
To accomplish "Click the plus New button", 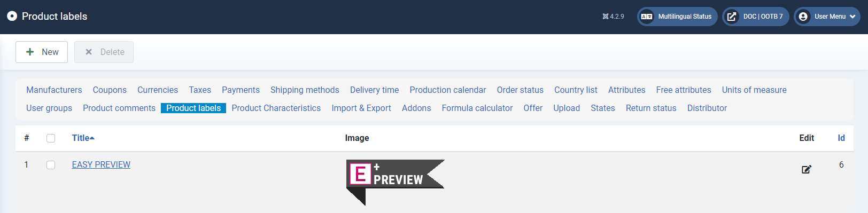I will [42, 52].
